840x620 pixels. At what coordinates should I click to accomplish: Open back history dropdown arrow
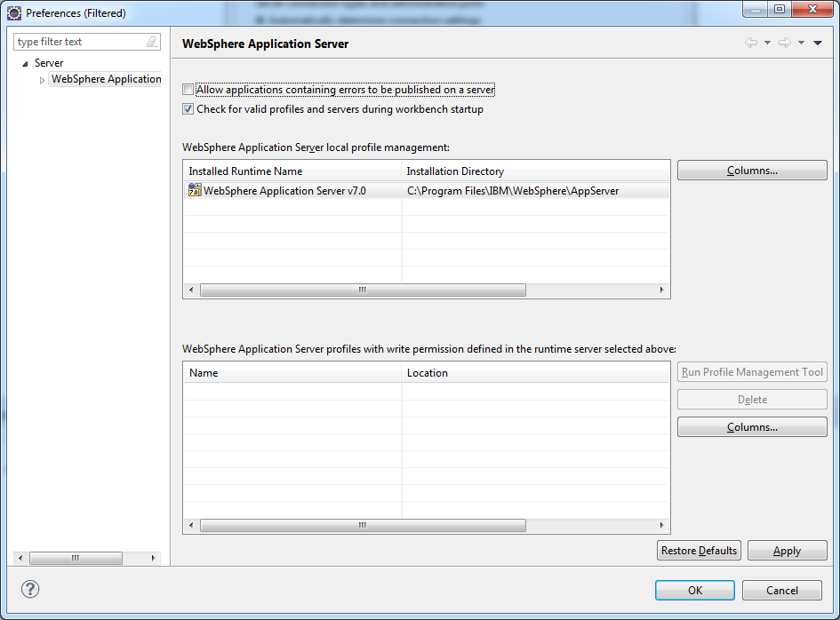(x=767, y=43)
